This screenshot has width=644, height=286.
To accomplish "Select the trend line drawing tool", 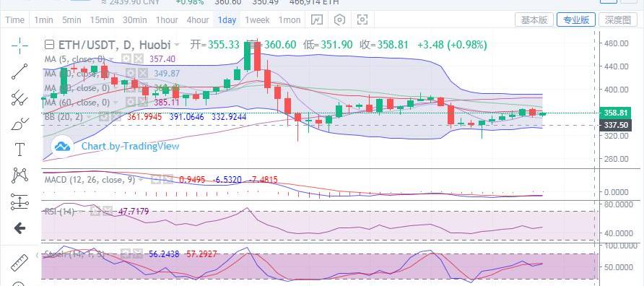I will click(x=19, y=71).
